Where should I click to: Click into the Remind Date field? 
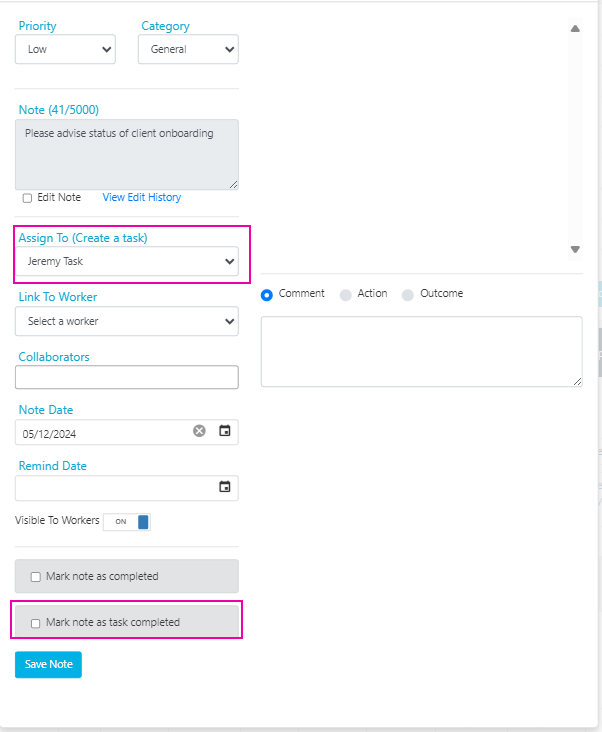pyautogui.click(x=126, y=488)
